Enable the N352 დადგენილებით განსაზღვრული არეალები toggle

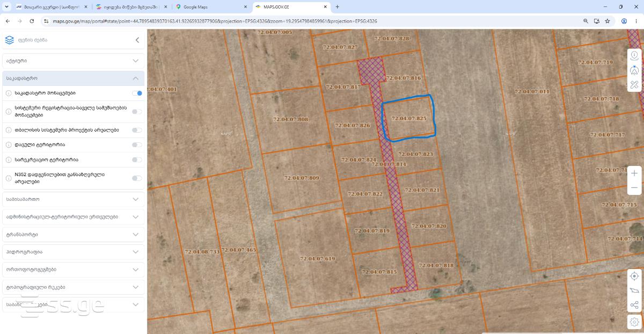[x=137, y=178]
